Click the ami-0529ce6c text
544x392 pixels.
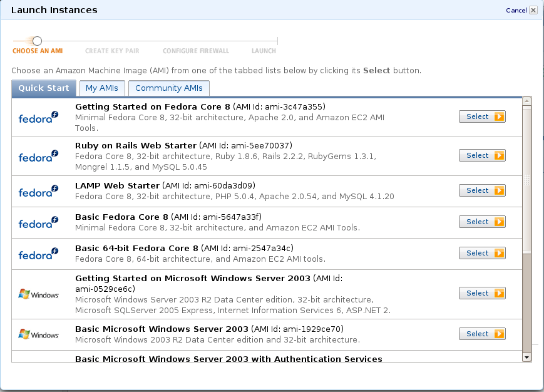tap(105, 289)
